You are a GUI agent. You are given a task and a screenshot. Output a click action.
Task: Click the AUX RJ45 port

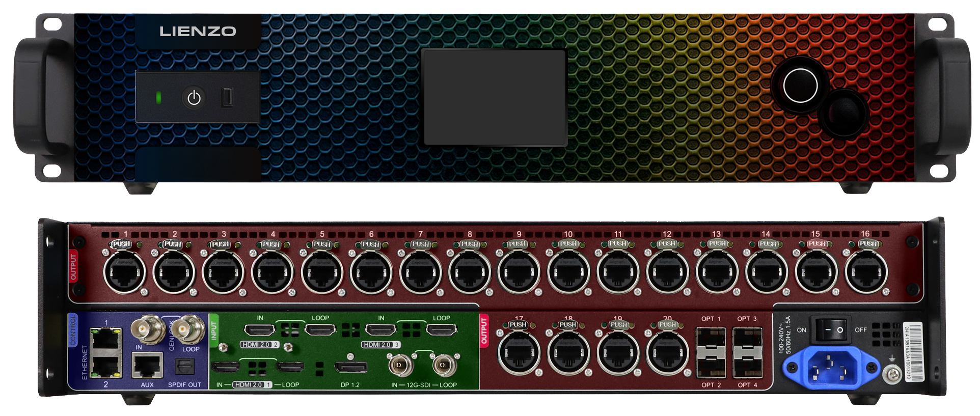click(147, 365)
